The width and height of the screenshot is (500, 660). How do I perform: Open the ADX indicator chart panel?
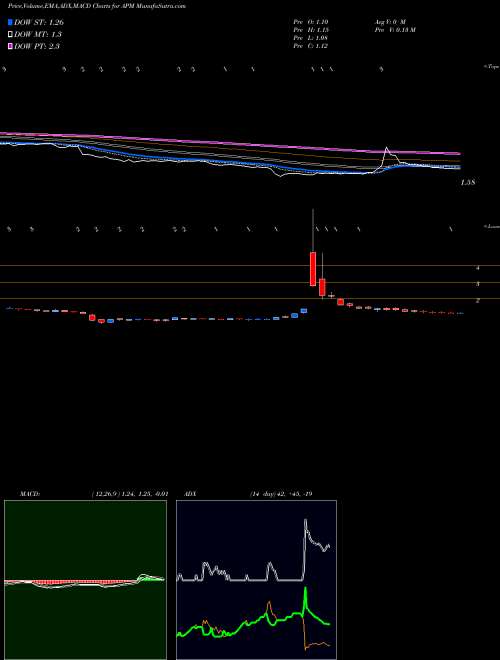point(256,579)
